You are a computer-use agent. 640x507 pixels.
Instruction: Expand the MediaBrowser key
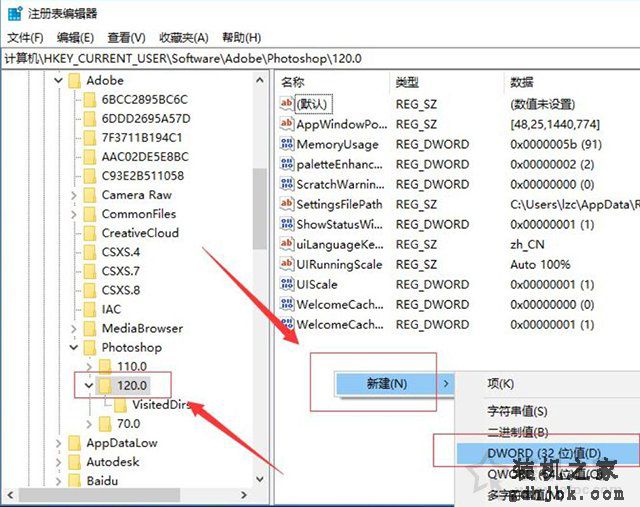pos(74,329)
